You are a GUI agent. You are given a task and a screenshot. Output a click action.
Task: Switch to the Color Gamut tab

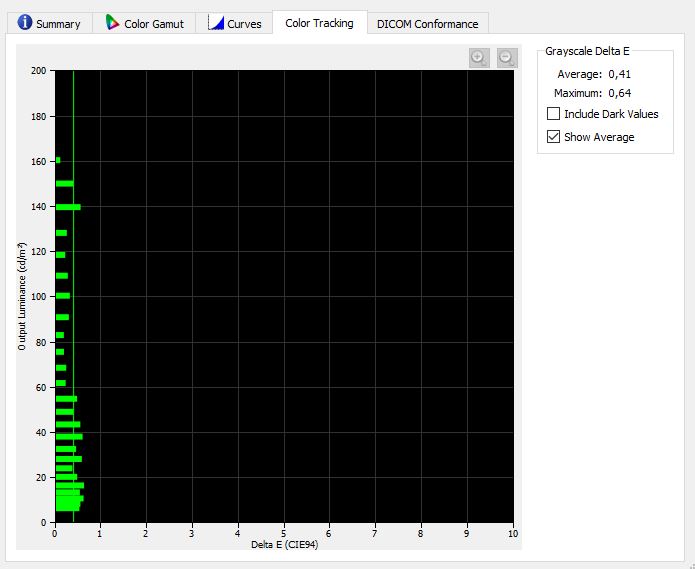[144, 23]
